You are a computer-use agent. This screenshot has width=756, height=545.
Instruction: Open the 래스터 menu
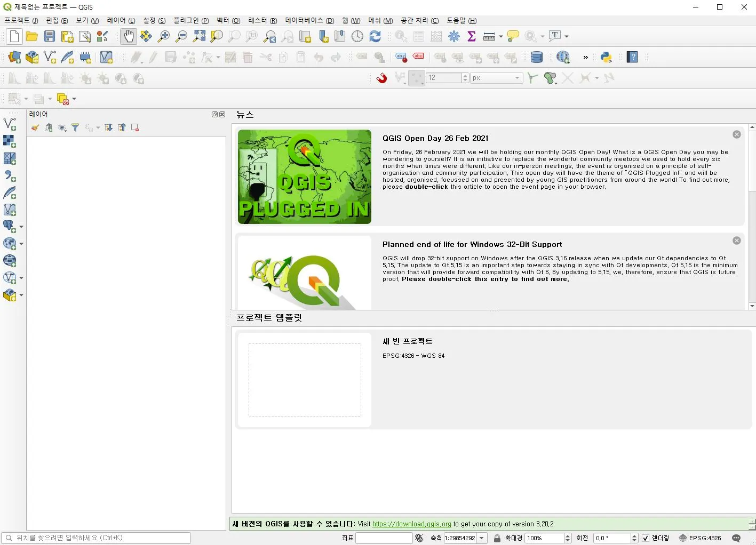point(262,20)
